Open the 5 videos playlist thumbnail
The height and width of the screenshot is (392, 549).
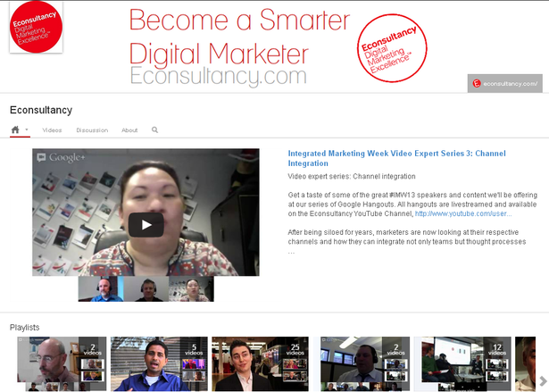click(159, 363)
